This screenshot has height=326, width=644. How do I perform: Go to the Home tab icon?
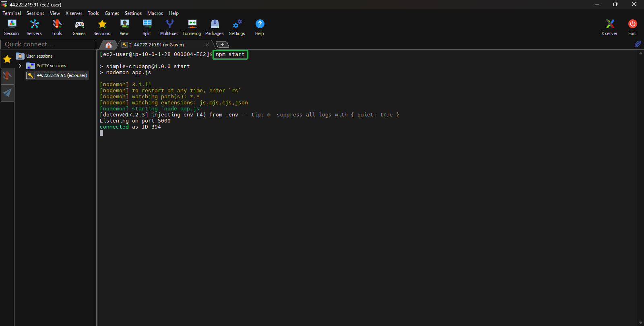(109, 45)
